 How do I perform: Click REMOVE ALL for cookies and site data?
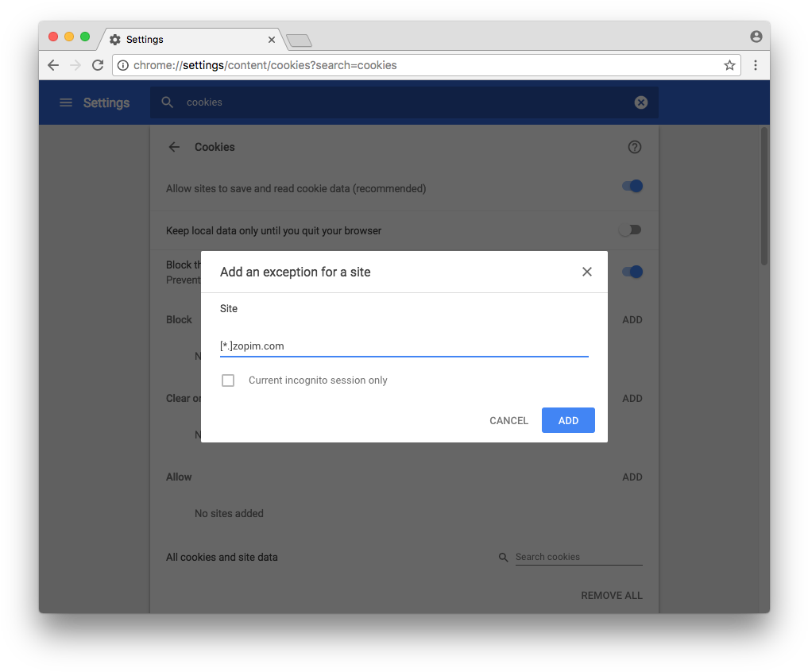click(x=611, y=595)
